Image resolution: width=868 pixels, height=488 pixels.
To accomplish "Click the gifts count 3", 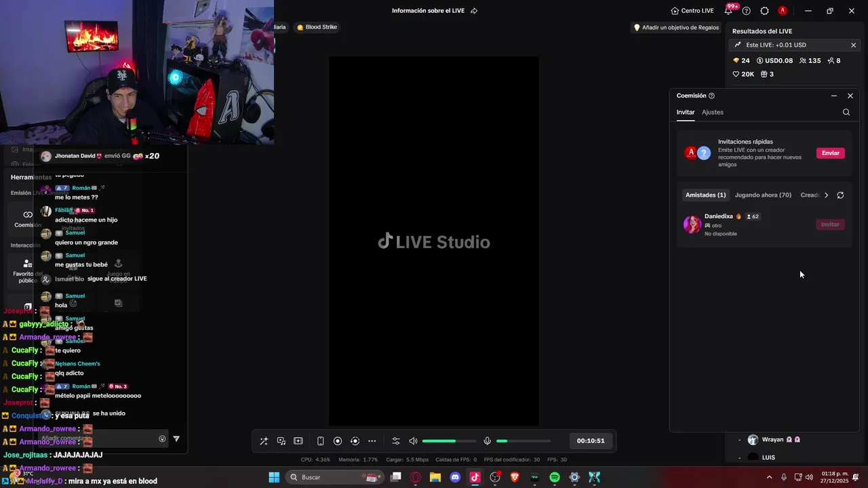I will [767, 74].
